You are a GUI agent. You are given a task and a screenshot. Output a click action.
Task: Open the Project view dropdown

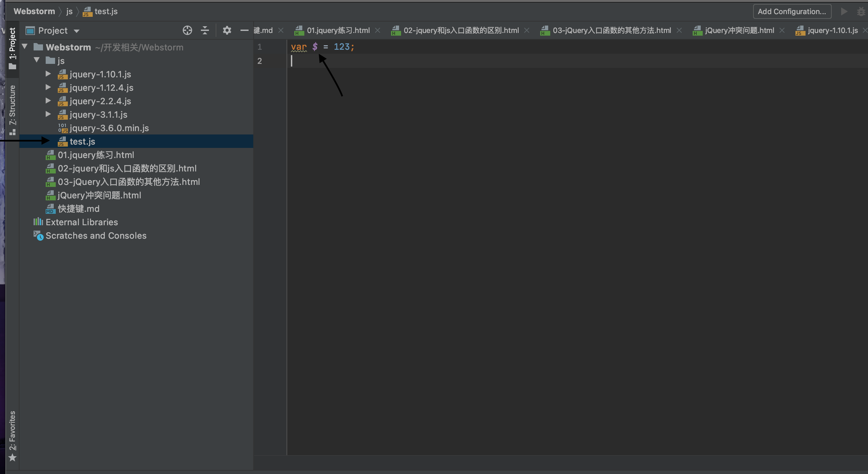77,31
